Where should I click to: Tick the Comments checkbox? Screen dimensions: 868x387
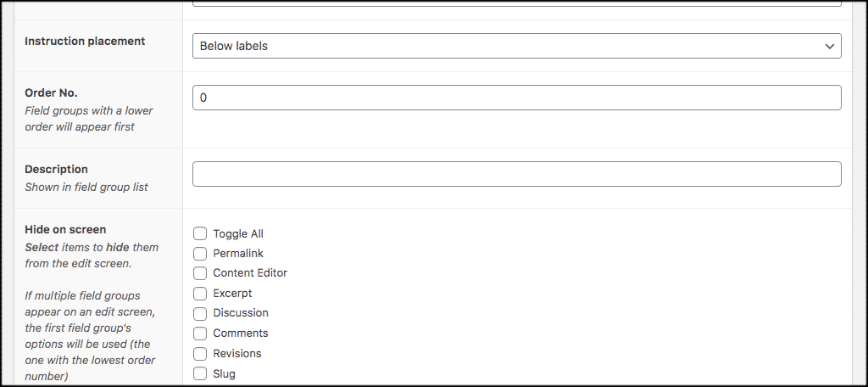pyautogui.click(x=200, y=334)
